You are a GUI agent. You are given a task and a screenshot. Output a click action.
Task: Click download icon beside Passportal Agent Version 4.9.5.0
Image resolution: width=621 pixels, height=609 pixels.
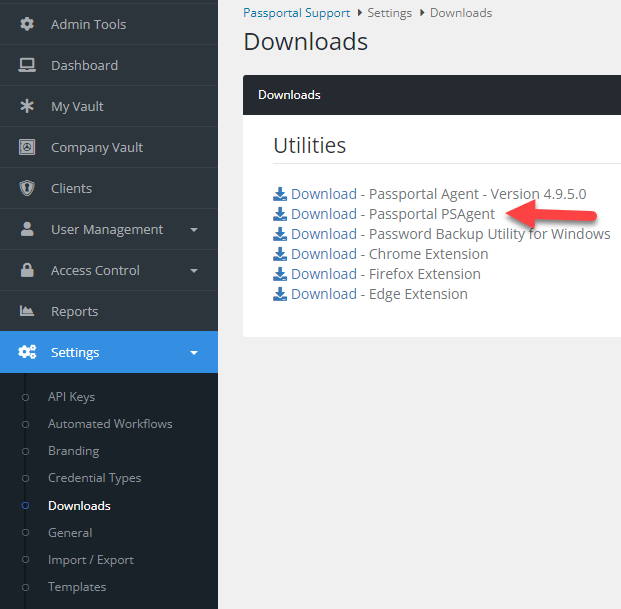point(280,194)
